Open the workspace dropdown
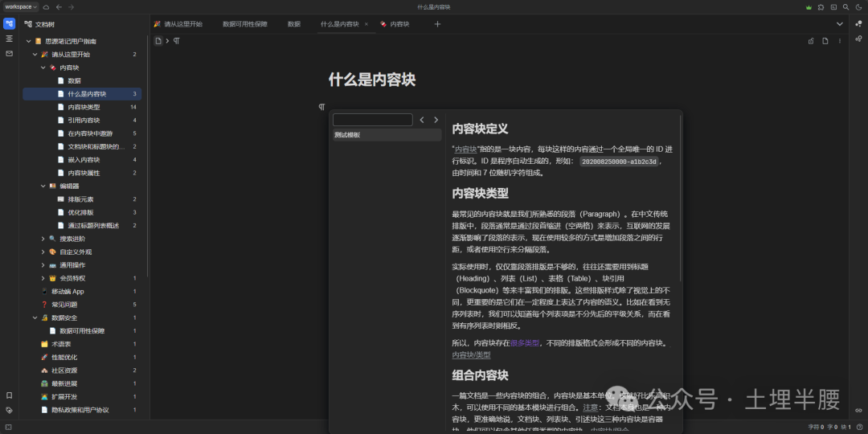868x434 pixels. 21,7
